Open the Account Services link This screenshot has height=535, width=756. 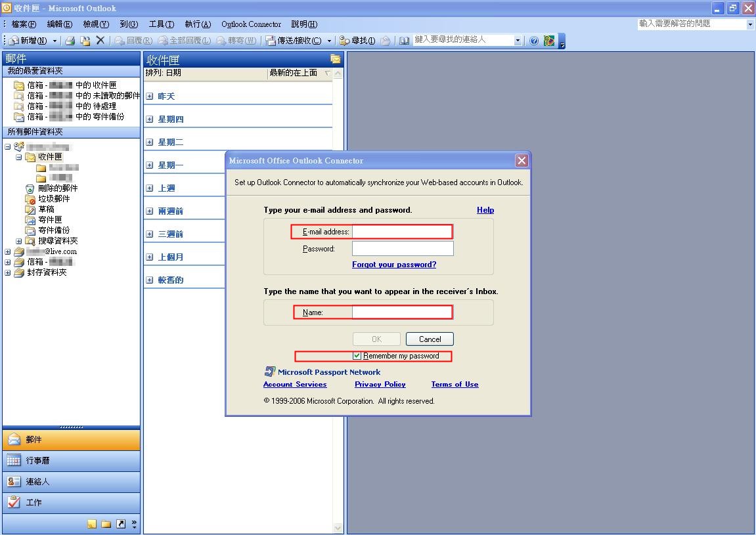[x=295, y=385]
